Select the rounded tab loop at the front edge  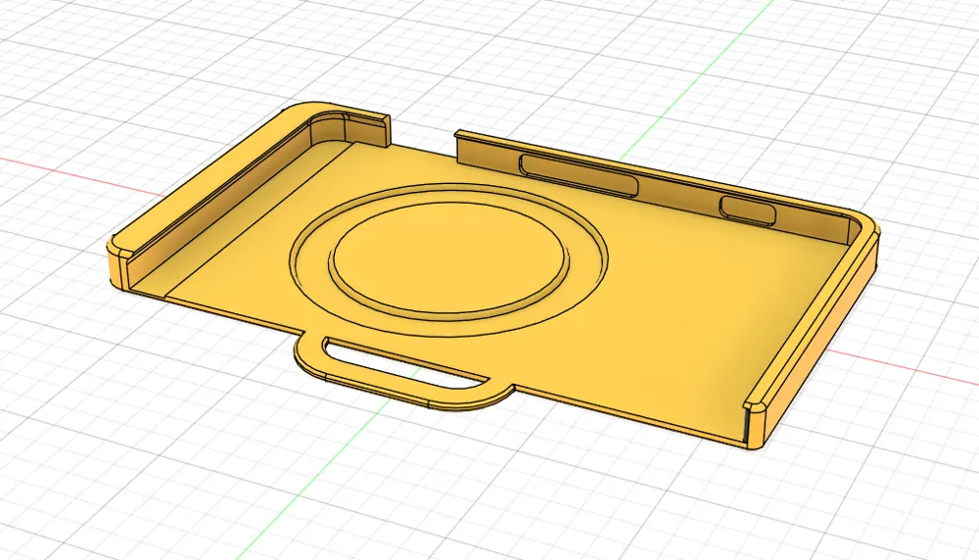404,373
